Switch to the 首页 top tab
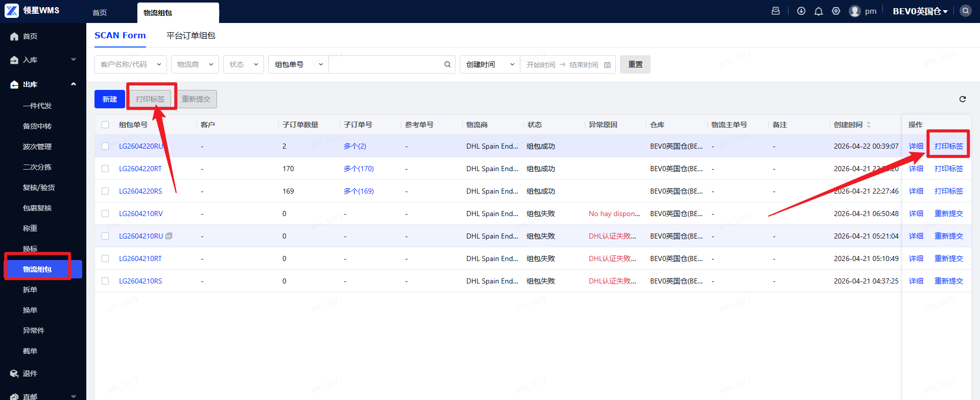This screenshot has height=400, width=980. pos(100,13)
